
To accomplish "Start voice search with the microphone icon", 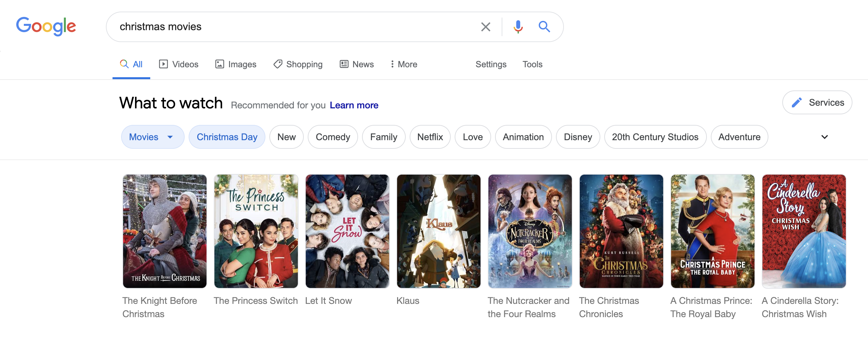I will coord(518,27).
